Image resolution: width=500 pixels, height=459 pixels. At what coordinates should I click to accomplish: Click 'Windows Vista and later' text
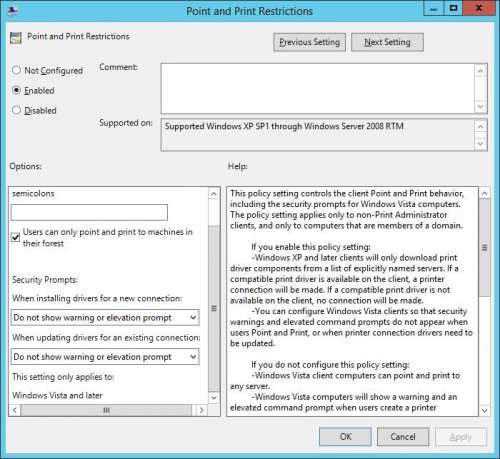point(57,395)
